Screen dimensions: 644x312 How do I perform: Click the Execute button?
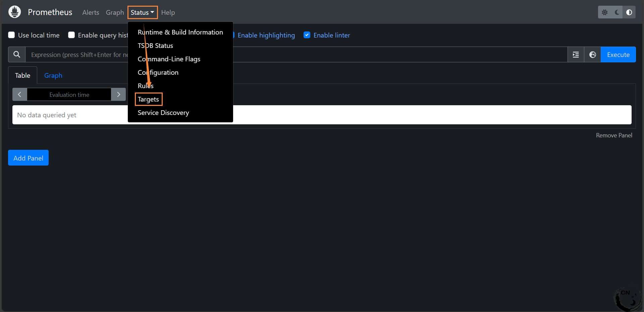[618, 55]
